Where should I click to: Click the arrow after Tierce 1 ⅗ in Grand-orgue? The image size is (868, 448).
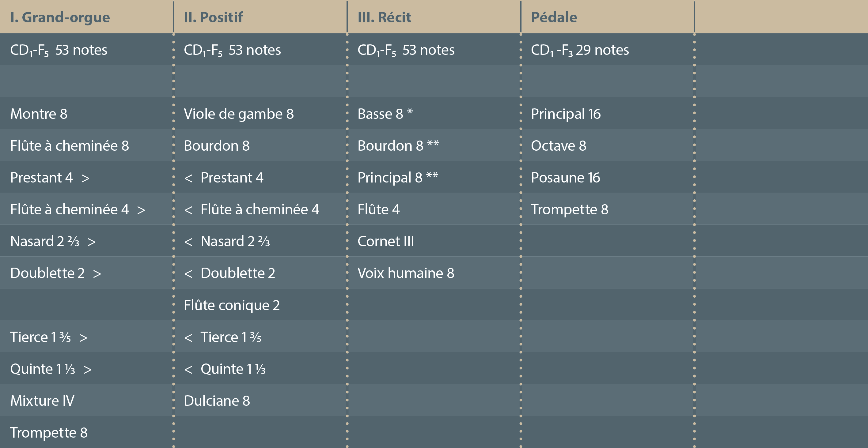[83, 337]
